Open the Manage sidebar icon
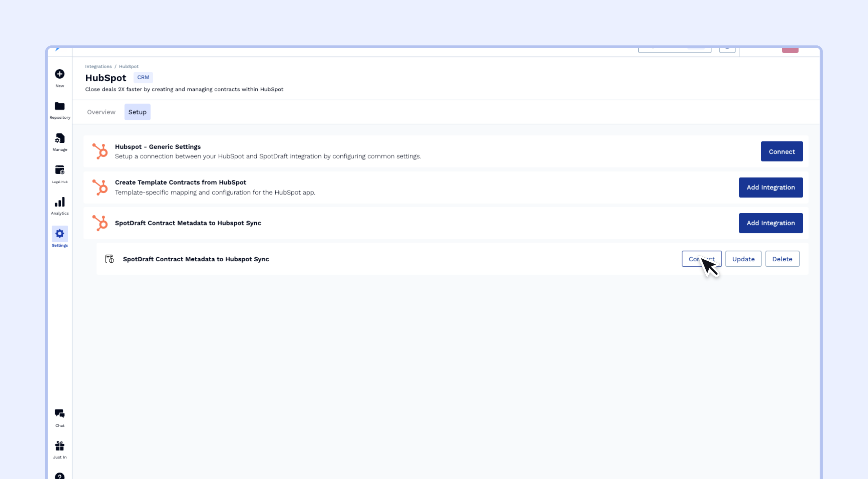The image size is (868, 479). coord(60,138)
